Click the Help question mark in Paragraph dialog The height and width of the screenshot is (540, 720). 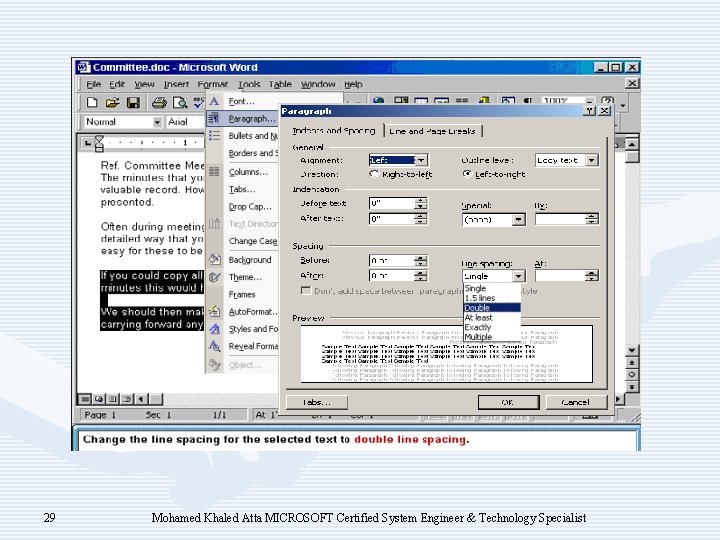(x=590, y=111)
